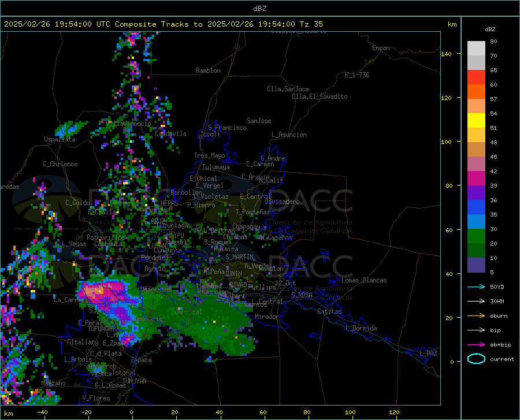The image size is (520, 420).
Task: Click the magenta 42 dBZ color swatch
Action: 476,178
